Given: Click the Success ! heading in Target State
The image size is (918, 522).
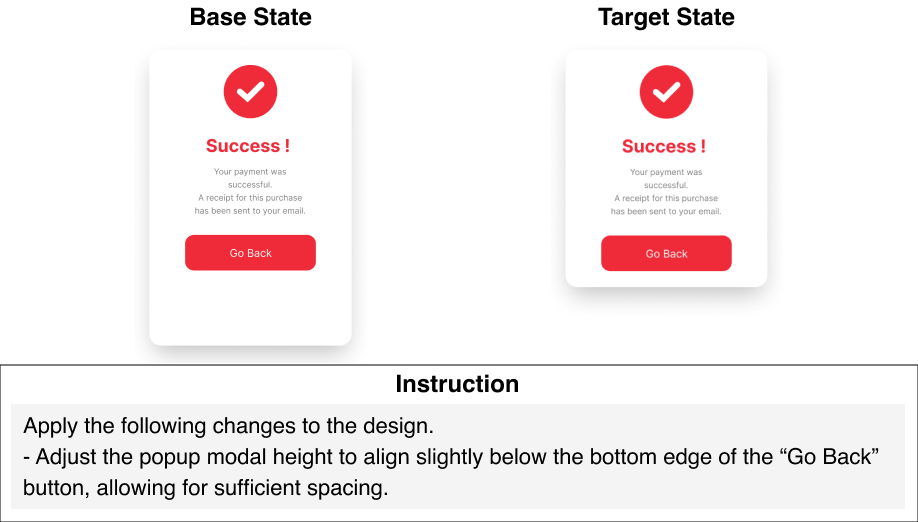Looking at the screenshot, I should coord(664,146).
